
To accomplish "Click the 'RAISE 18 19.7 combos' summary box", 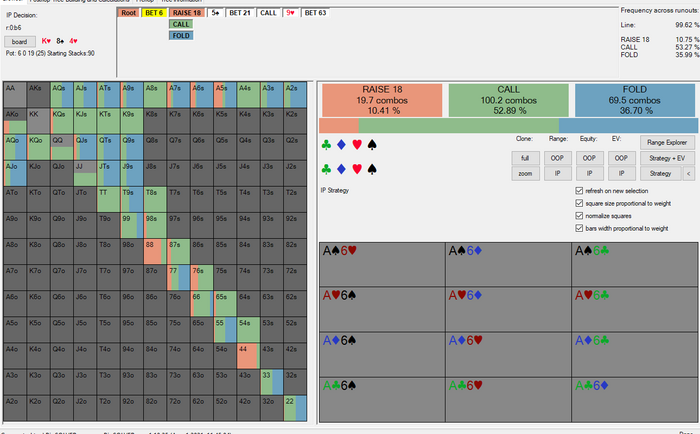I will (382, 100).
